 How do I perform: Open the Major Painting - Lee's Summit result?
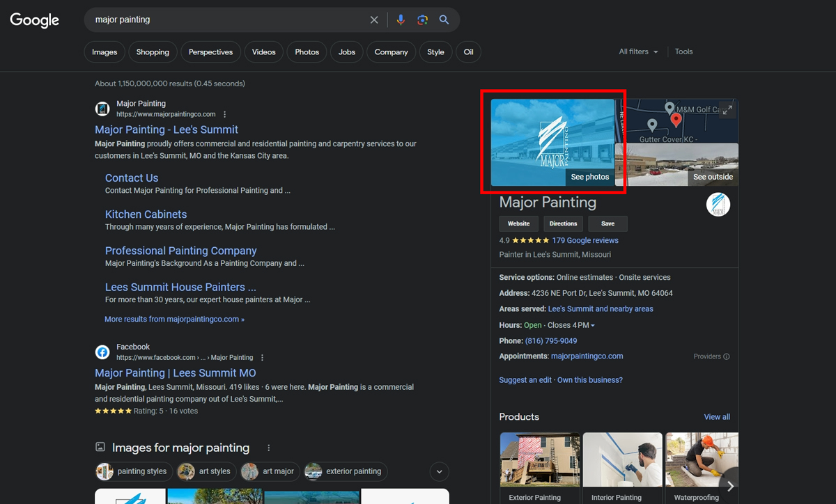(x=167, y=129)
